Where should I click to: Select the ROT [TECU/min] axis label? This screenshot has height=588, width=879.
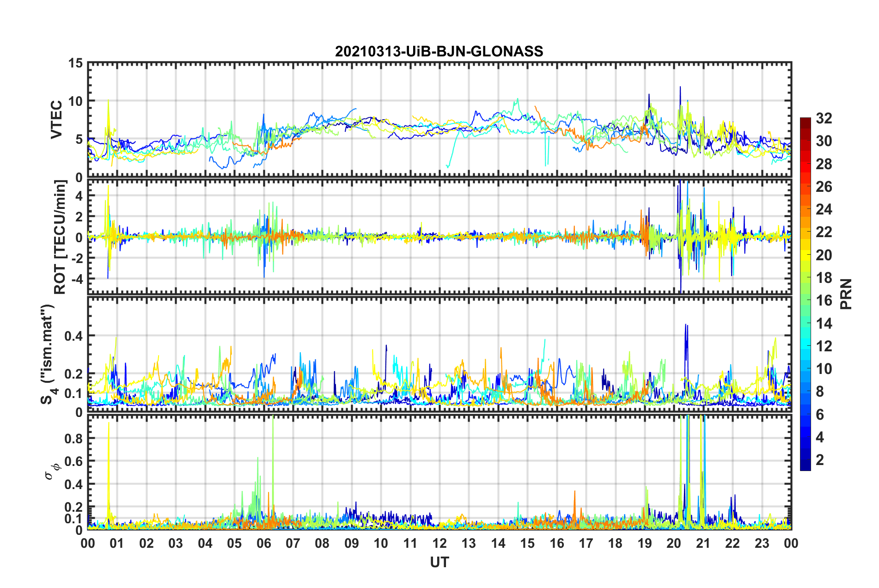tap(60, 237)
